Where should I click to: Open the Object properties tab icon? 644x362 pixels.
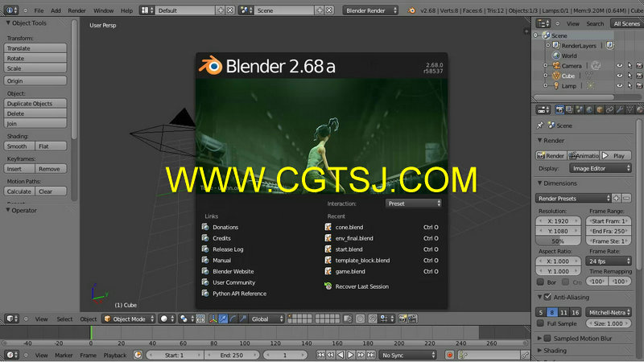(x=600, y=109)
